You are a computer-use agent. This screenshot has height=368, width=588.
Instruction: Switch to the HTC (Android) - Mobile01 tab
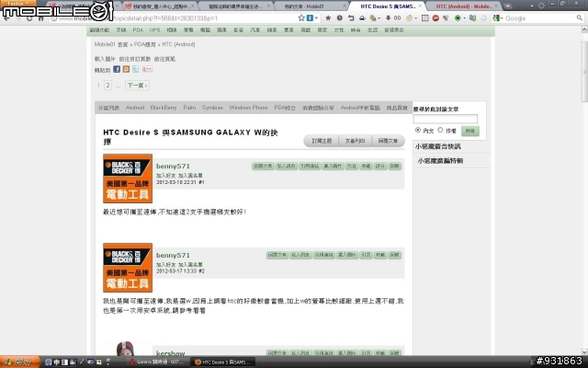tap(463, 6)
